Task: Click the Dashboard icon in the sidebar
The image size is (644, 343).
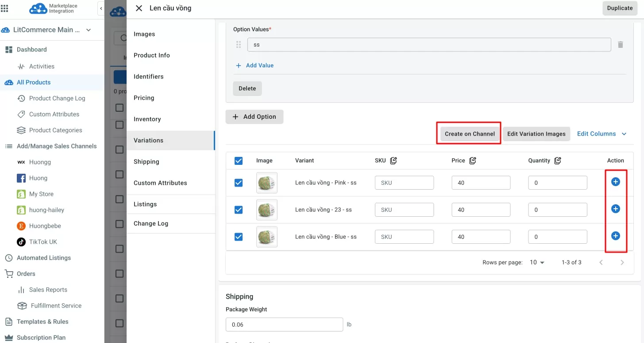Action: coord(8,50)
